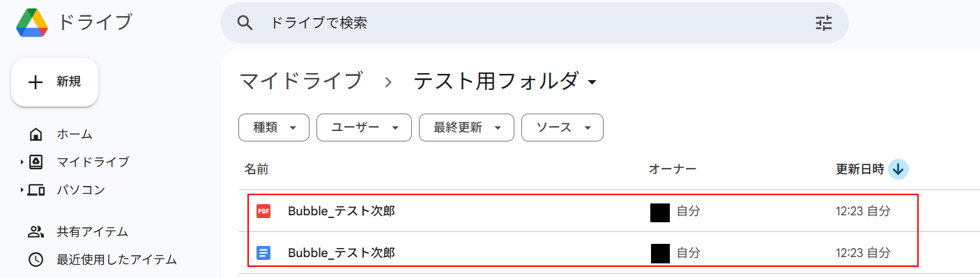Open the ユーザー filter dropdown

364,128
